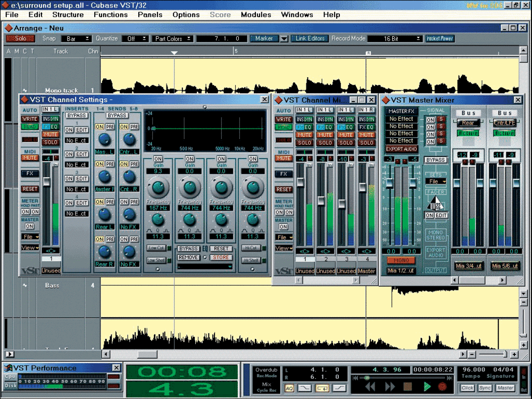Click the first EQ band Gain knob
The width and height of the screenshot is (532, 399).
(x=158, y=187)
